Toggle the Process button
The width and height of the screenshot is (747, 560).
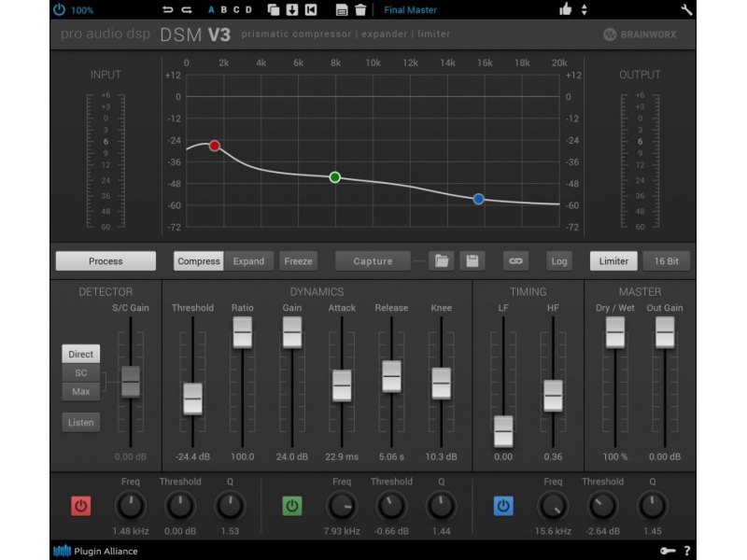106,261
